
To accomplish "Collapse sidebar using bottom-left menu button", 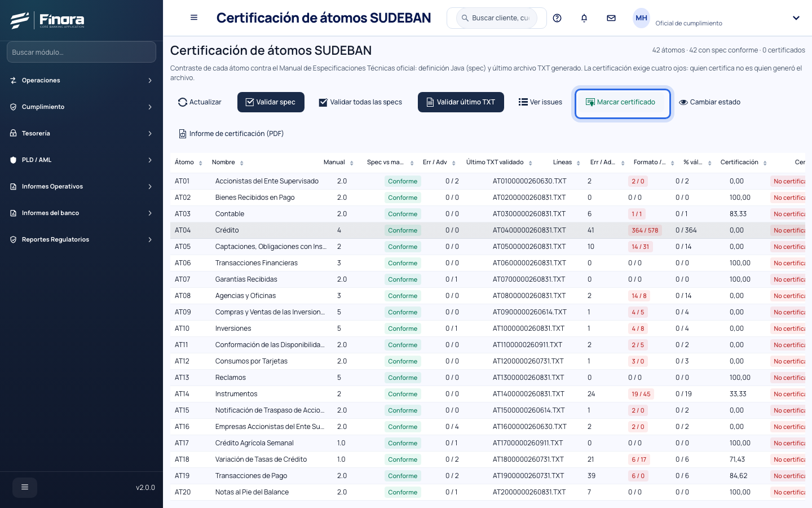I will coord(25,487).
